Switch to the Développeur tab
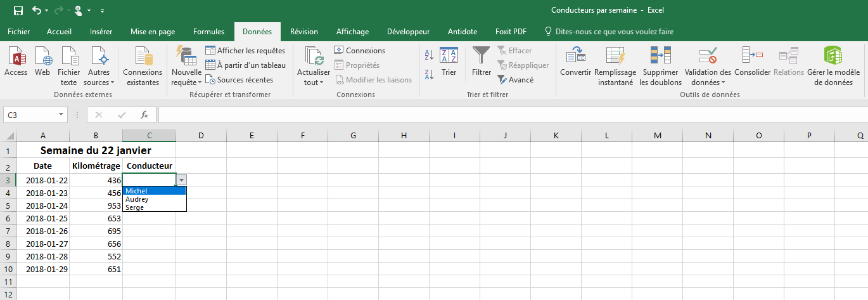 click(x=408, y=32)
